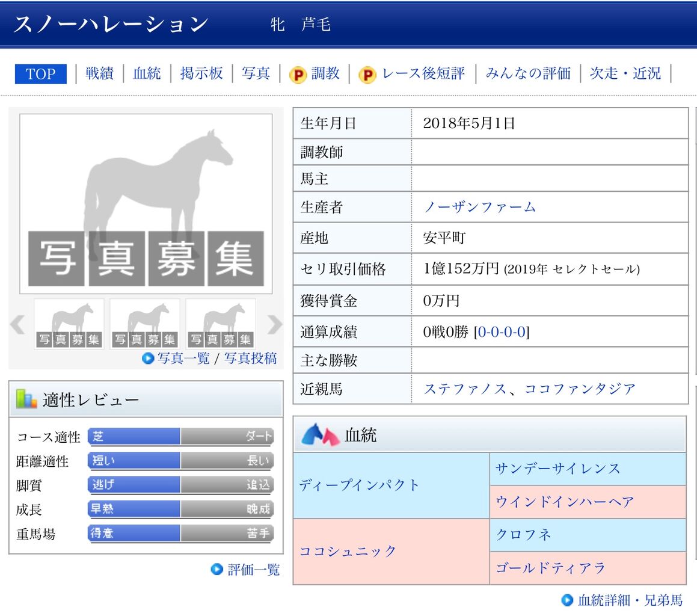Click the left carousel arrow
This screenshot has width=697, height=616.
point(17,325)
